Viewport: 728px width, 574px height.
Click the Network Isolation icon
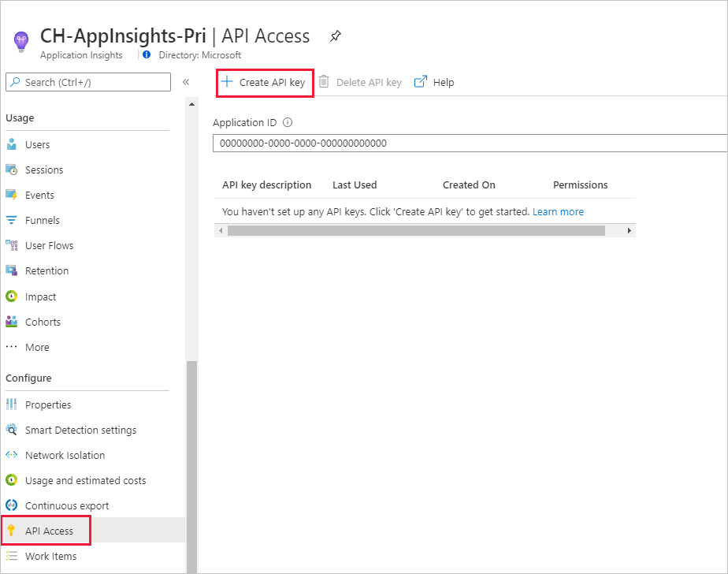12,455
